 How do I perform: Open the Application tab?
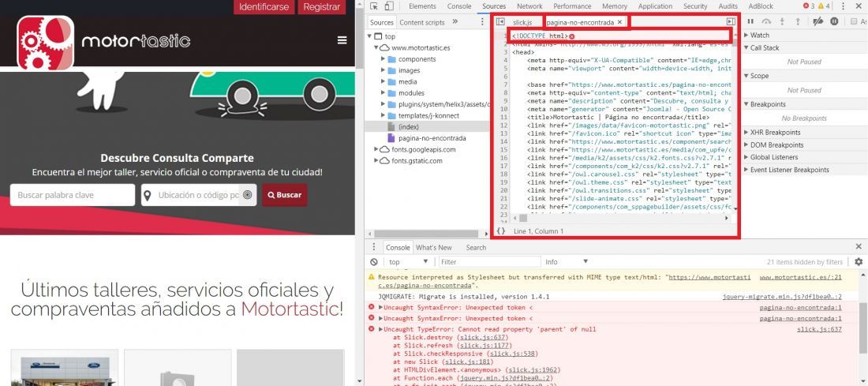(x=655, y=6)
